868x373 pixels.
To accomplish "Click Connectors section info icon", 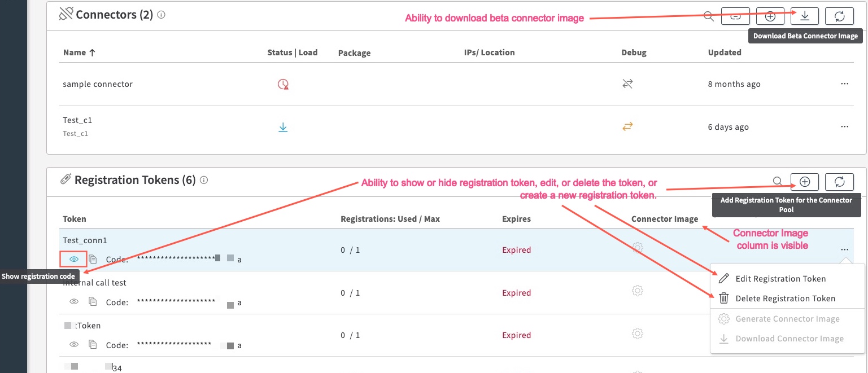I will point(162,15).
